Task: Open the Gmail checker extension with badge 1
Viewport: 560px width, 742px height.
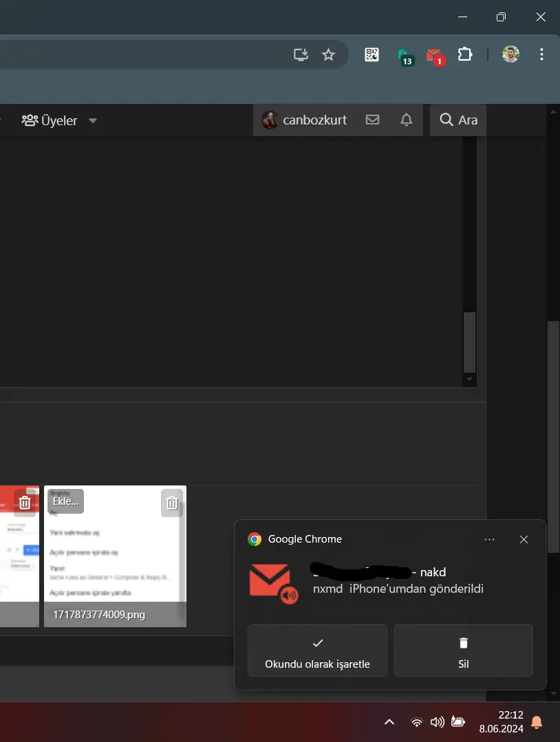Action: [435, 56]
